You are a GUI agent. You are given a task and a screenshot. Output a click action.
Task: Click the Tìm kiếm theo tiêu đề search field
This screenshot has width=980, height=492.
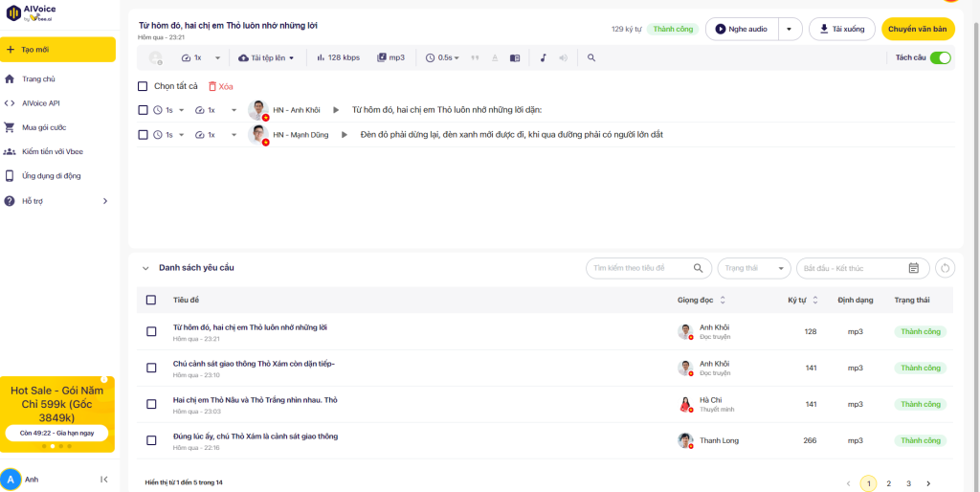(641, 268)
